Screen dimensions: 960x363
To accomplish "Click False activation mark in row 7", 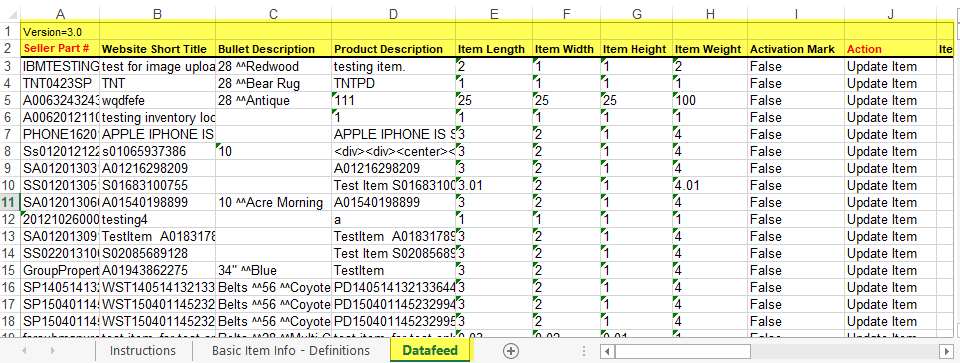I will (796, 134).
